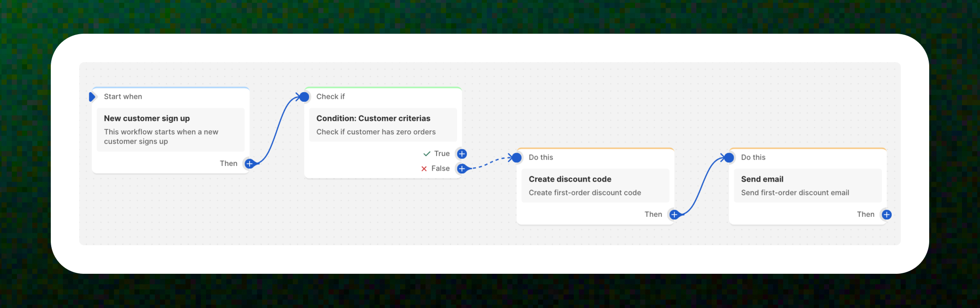The width and height of the screenshot is (980, 308).
Task: Click the Start when node header
Action: pos(123,96)
